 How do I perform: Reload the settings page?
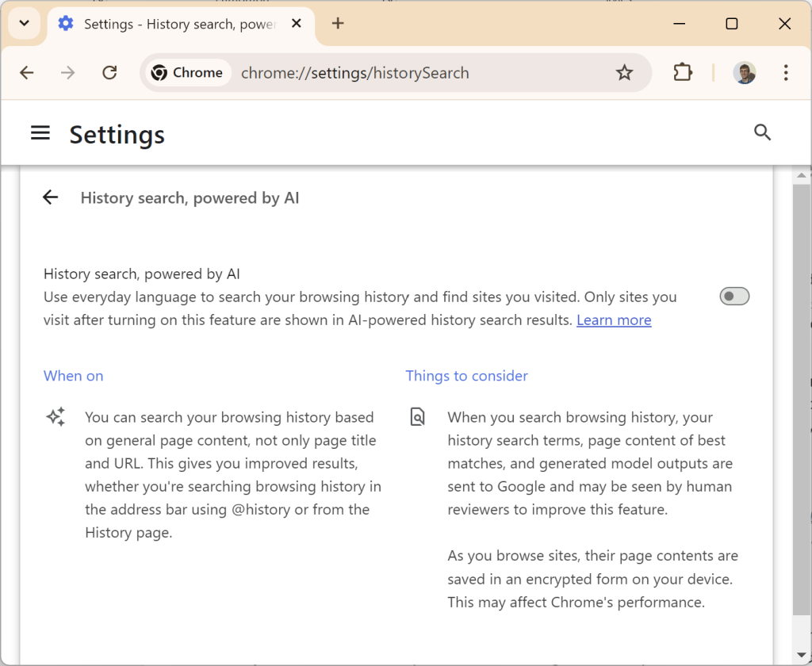109,72
